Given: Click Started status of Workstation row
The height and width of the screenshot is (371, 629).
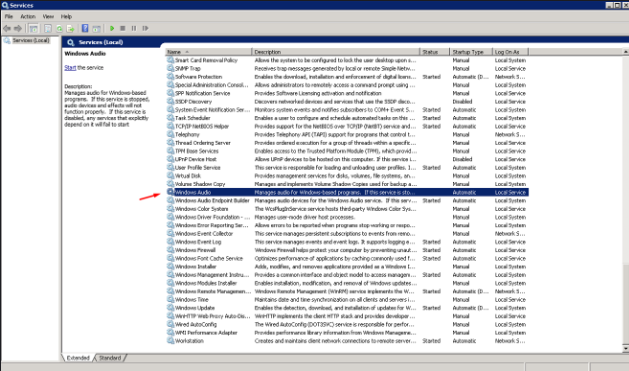Looking at the screenshot, I should pos(431,341).
